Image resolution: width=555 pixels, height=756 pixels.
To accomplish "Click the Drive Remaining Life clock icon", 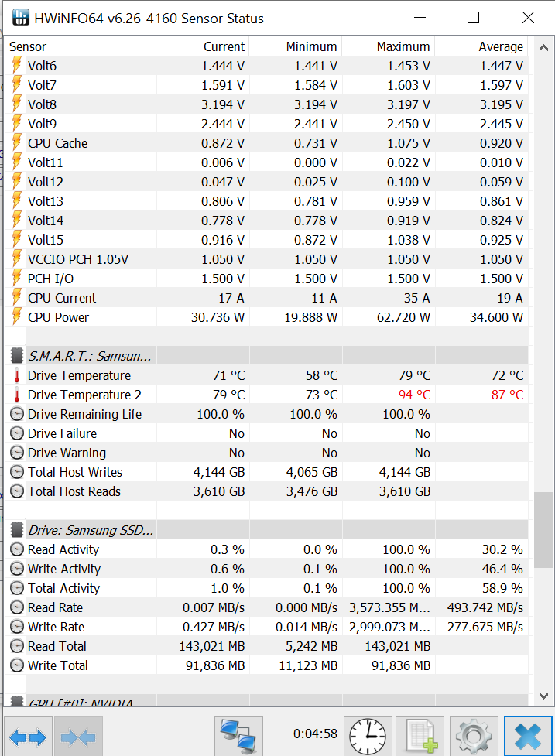I will click(16, 414).
